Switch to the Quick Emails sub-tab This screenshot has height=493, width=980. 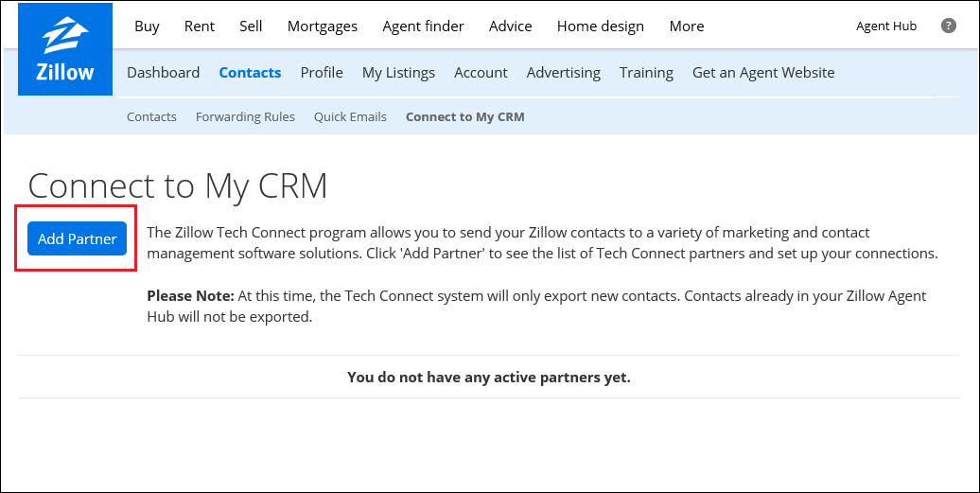350,117
